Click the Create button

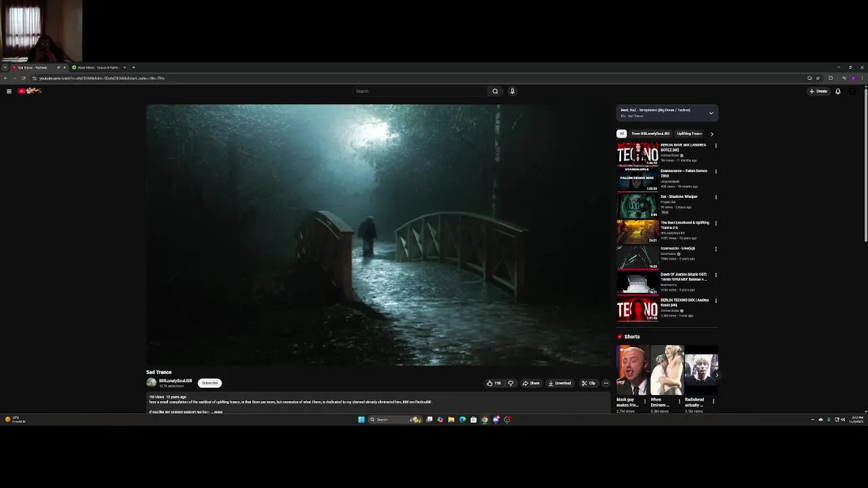click(x=818, y=91)
